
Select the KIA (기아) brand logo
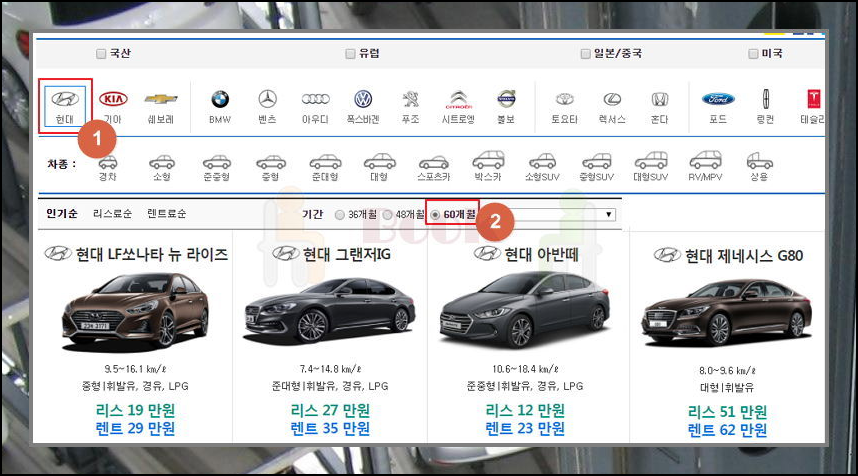[113, 99]
